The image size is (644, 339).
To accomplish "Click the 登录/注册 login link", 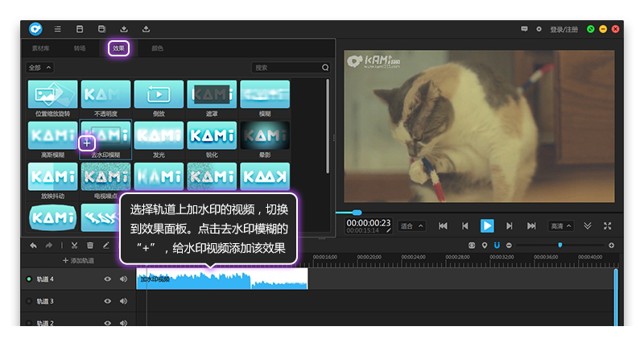I will 563,30.
